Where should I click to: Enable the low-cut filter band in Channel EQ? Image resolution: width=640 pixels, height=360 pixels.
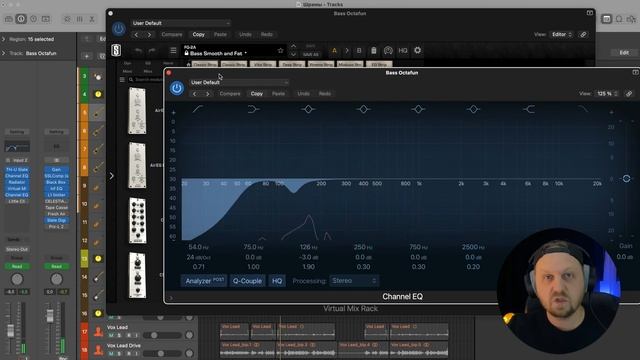coord(198,109)
